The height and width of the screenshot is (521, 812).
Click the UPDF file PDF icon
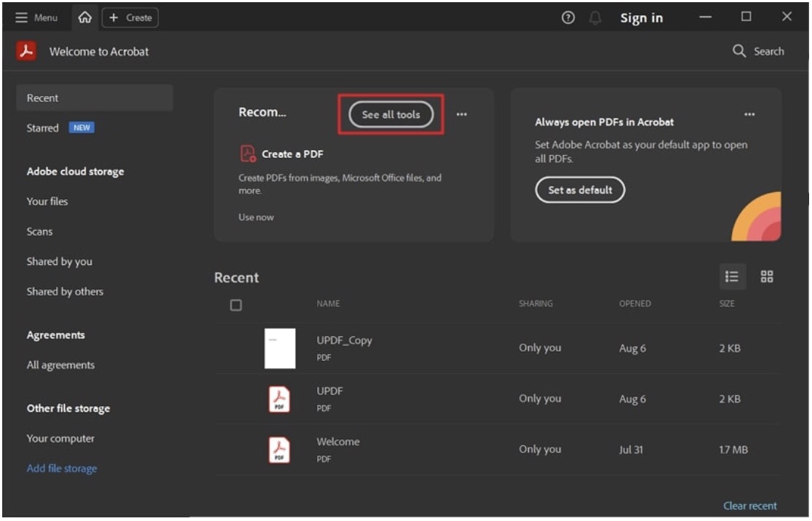pos(279,399)
